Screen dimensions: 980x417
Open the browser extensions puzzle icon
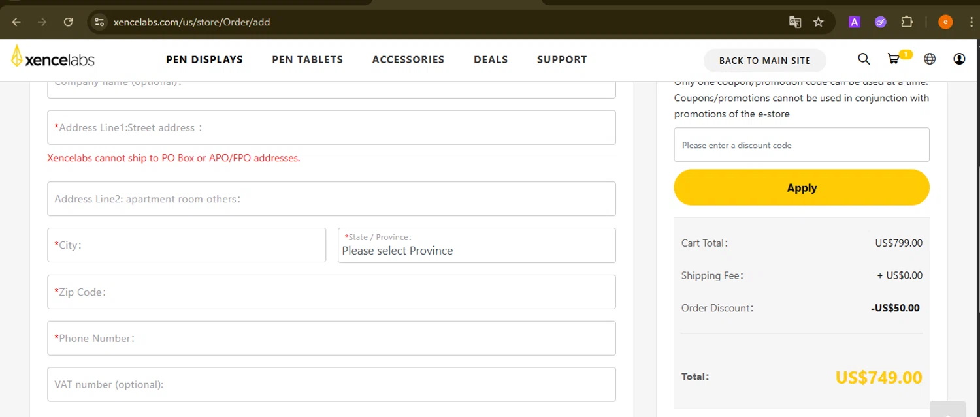[x=907, y=22]
